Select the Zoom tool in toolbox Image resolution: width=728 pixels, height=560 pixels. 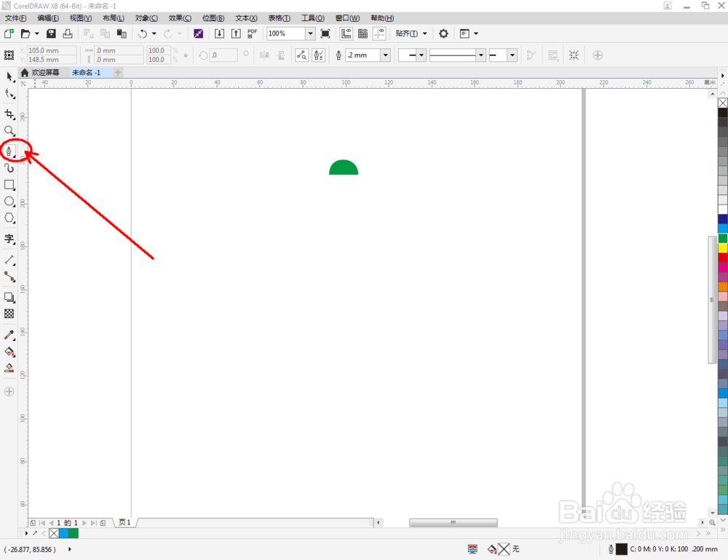tap(9, 131)
